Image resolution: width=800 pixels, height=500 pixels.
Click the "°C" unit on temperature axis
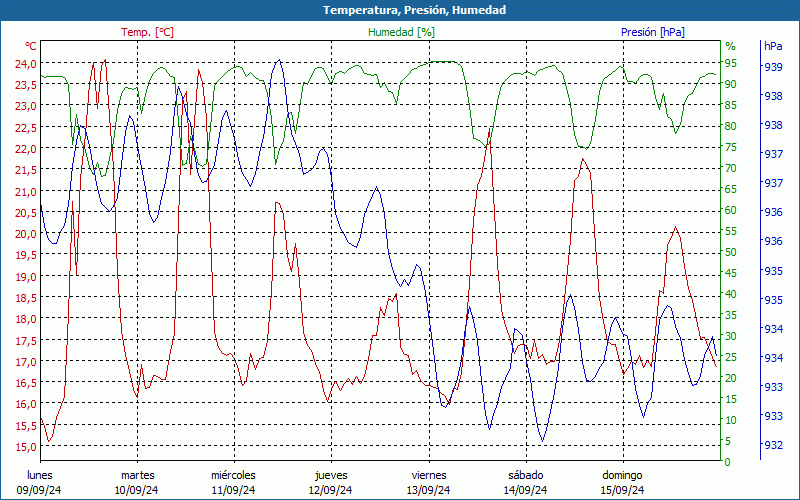[31, 46]
